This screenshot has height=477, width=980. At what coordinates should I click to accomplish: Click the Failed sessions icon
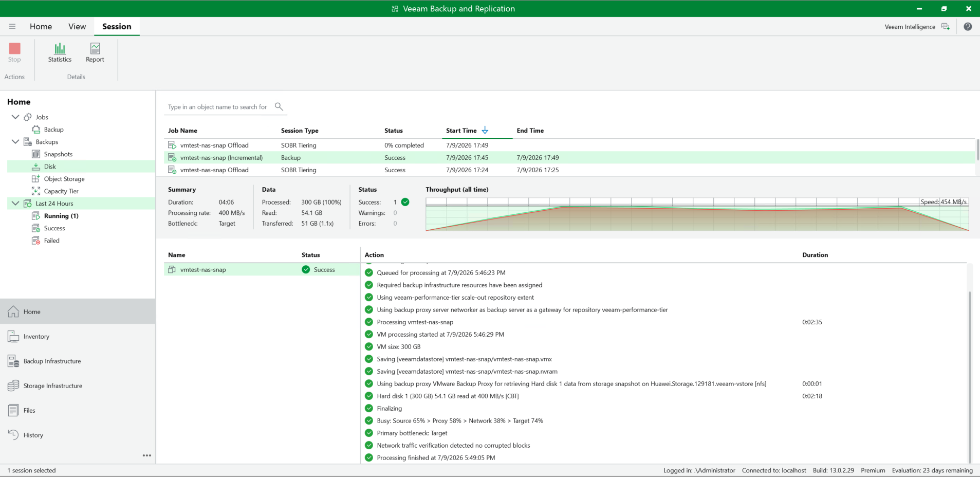point(36,241)
